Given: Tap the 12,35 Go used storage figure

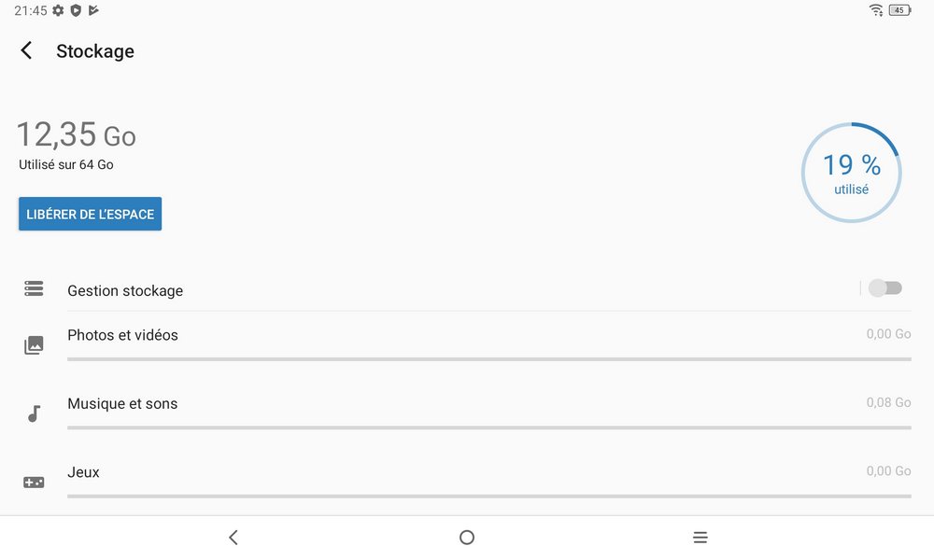Looking at the screenshot, I should click(76, 135).
